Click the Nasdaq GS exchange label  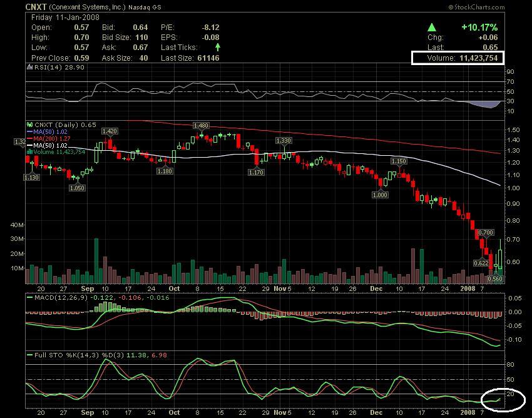145,7
